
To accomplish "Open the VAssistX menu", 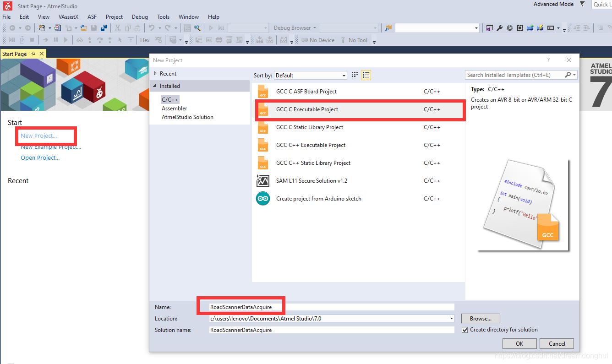I will tap(69, 17).
